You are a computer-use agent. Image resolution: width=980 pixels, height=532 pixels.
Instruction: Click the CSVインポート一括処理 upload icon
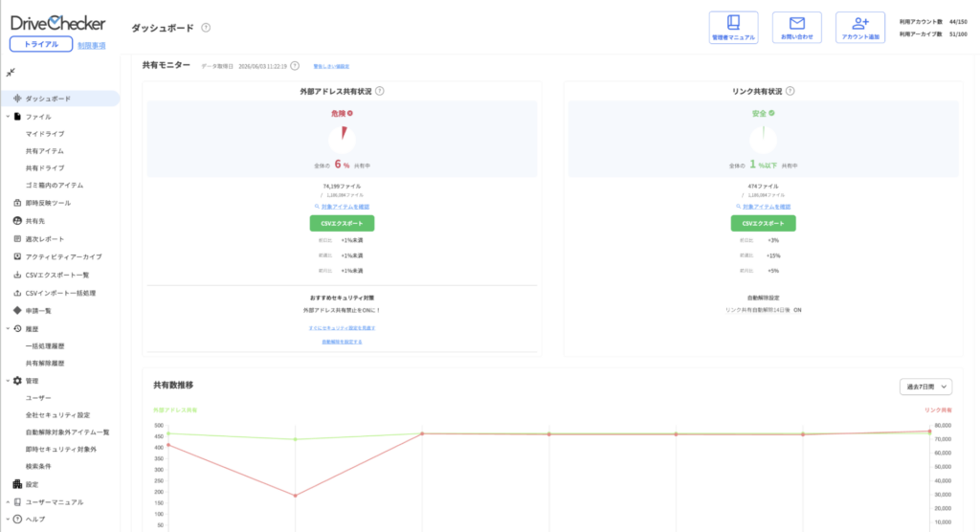click(17, 293)
